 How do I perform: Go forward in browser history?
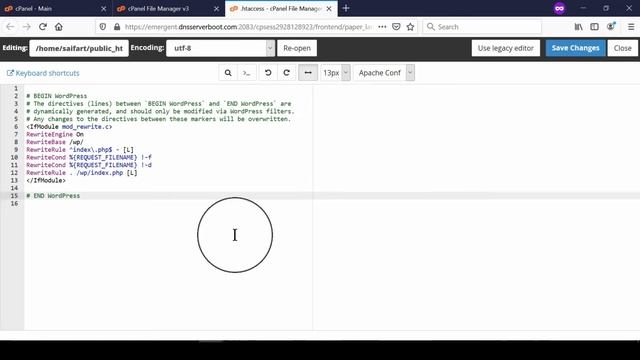coord(27,27)
